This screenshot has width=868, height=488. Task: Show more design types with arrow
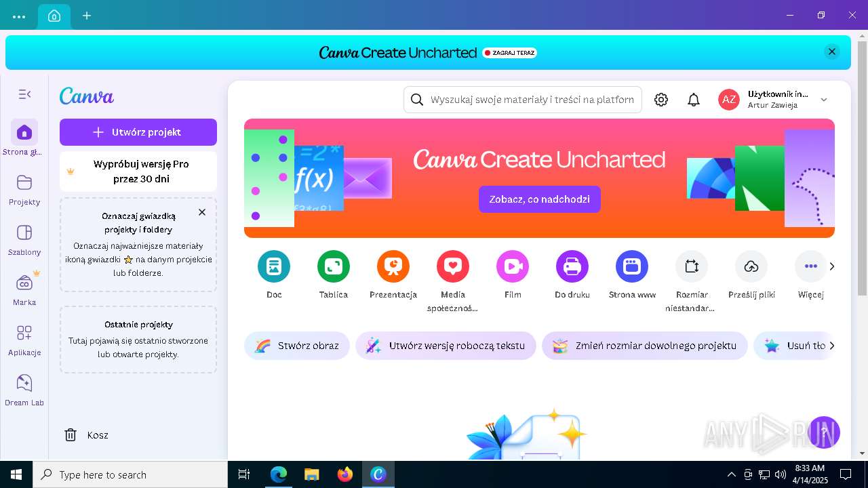(x=832, y=266)
